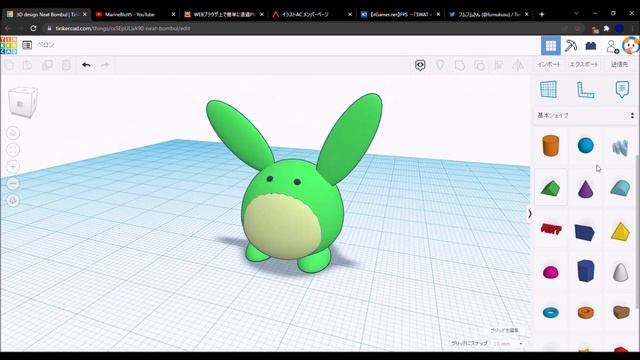Pick the blue sphere shape

(x=585, y=145)
